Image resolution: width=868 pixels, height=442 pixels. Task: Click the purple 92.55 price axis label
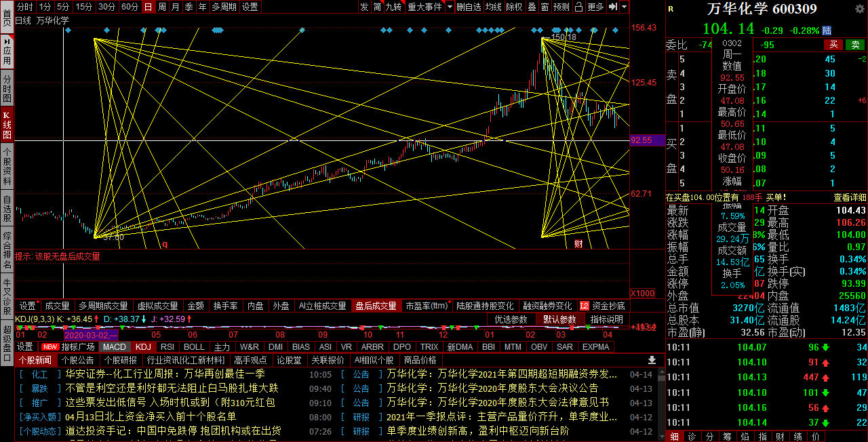coord(648,140)
